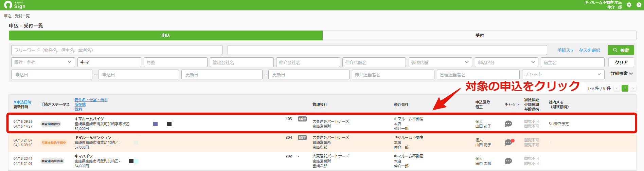The width and height of the screenshot is (644, 171).
Task: Click the 5/1来店予定 memo text
Action: [559, 124]
